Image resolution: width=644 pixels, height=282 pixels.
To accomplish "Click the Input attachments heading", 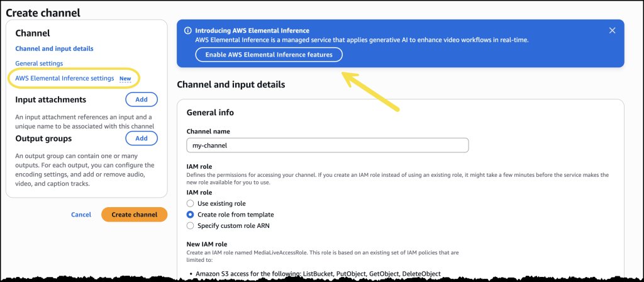I will coord(50,99).
